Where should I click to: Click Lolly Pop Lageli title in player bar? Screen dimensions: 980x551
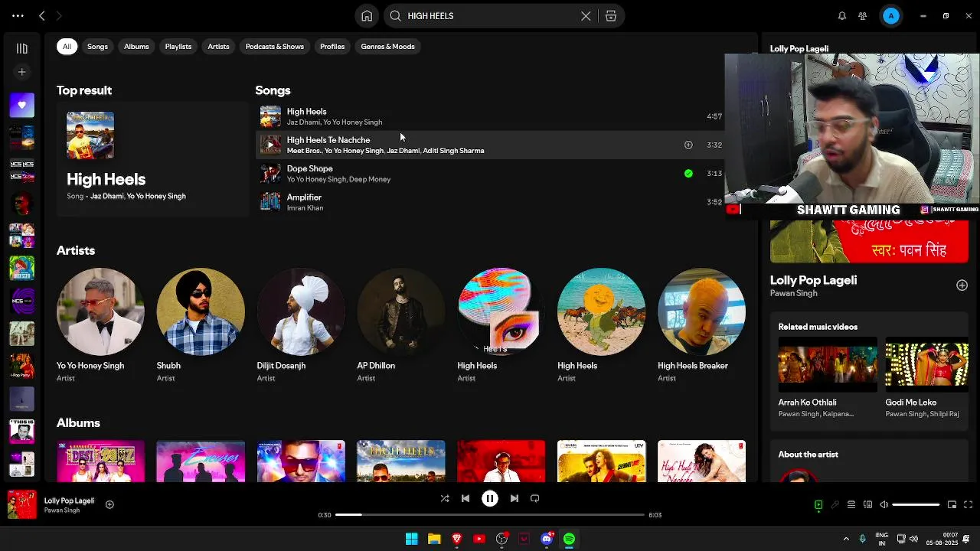click(x=69, y=500)
